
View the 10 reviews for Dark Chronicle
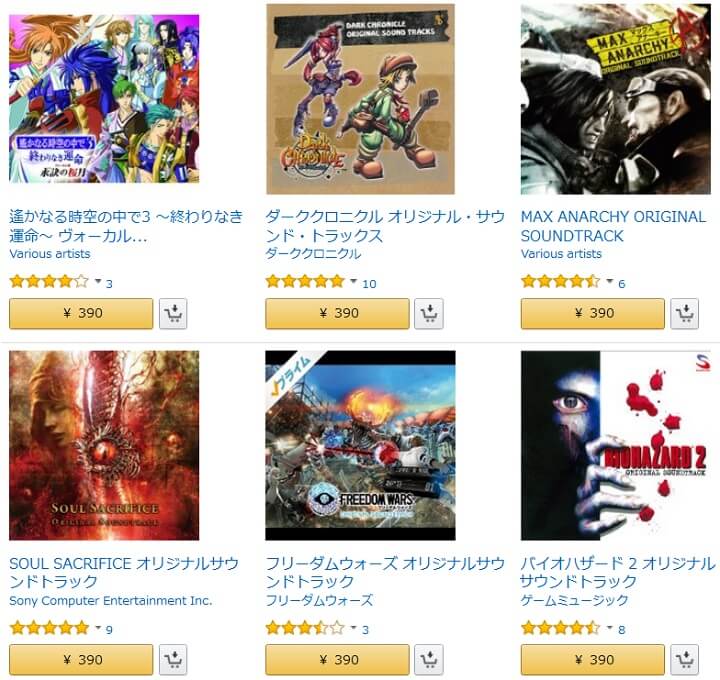coord(369,284)
